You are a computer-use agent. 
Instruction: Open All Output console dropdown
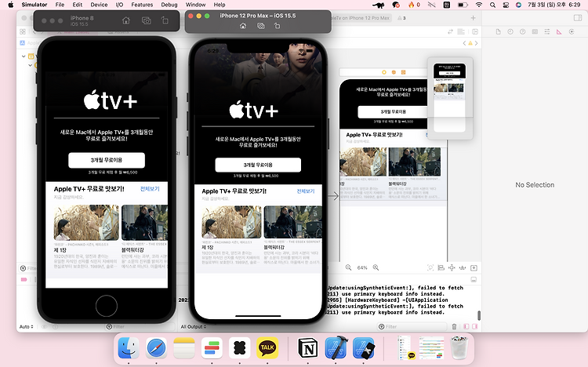coord(193,326)
